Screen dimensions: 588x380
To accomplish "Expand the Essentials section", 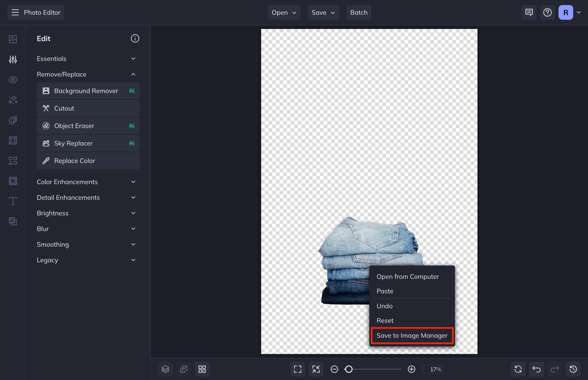I will click(87, 58).
